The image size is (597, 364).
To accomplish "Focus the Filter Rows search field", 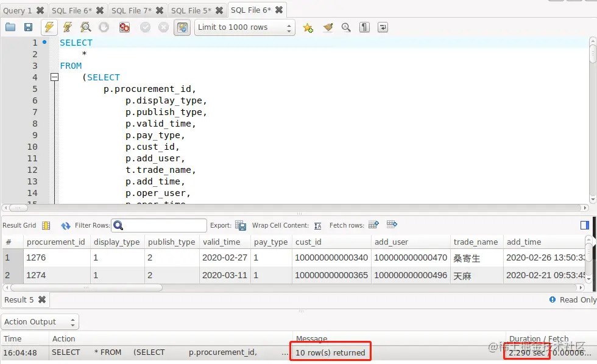I will click(x=159, y=225).
